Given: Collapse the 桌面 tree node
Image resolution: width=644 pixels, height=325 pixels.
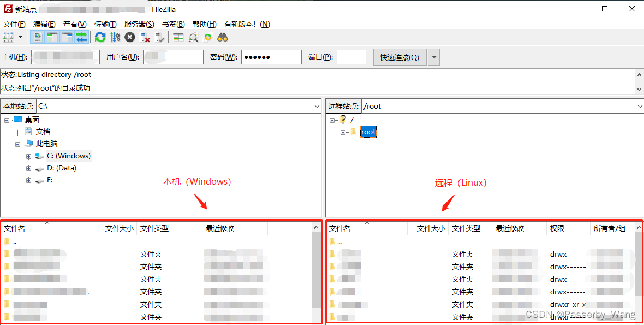Looking at the screenshot, I should coord(7,120).
